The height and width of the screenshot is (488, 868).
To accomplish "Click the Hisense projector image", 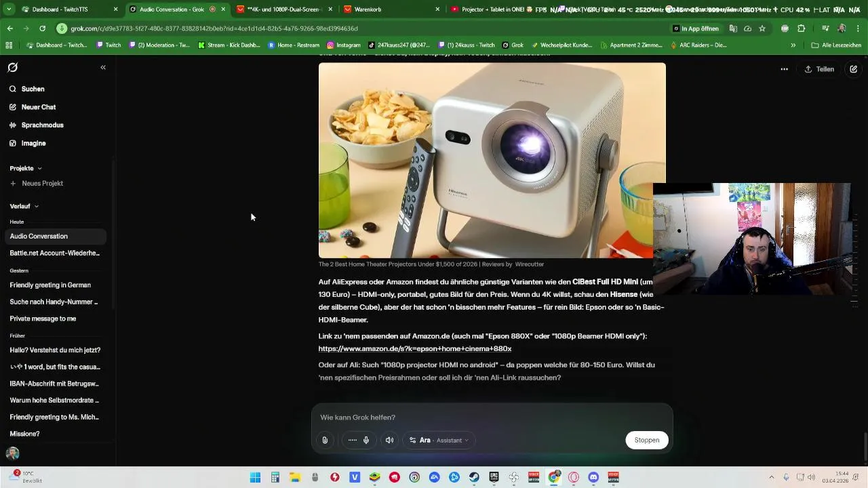I will (x=492, y=161).
